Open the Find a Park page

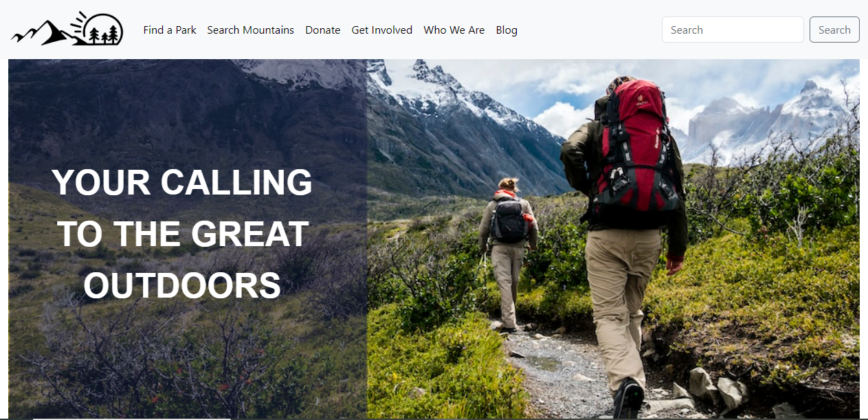(x=170, y=30)
